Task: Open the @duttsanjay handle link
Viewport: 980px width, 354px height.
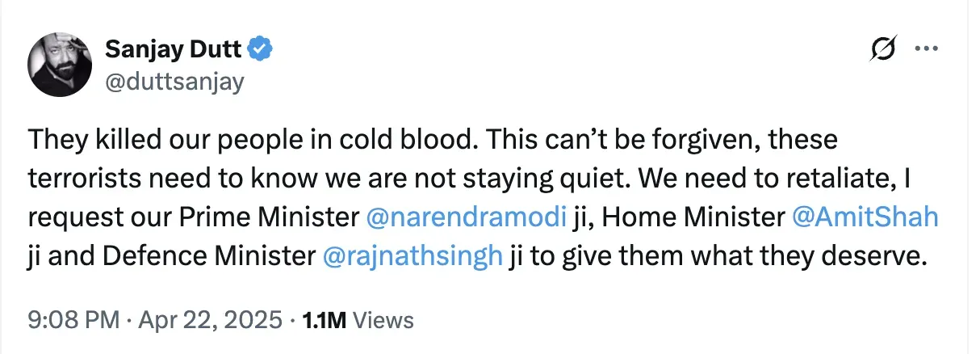Action: point(174,82)
